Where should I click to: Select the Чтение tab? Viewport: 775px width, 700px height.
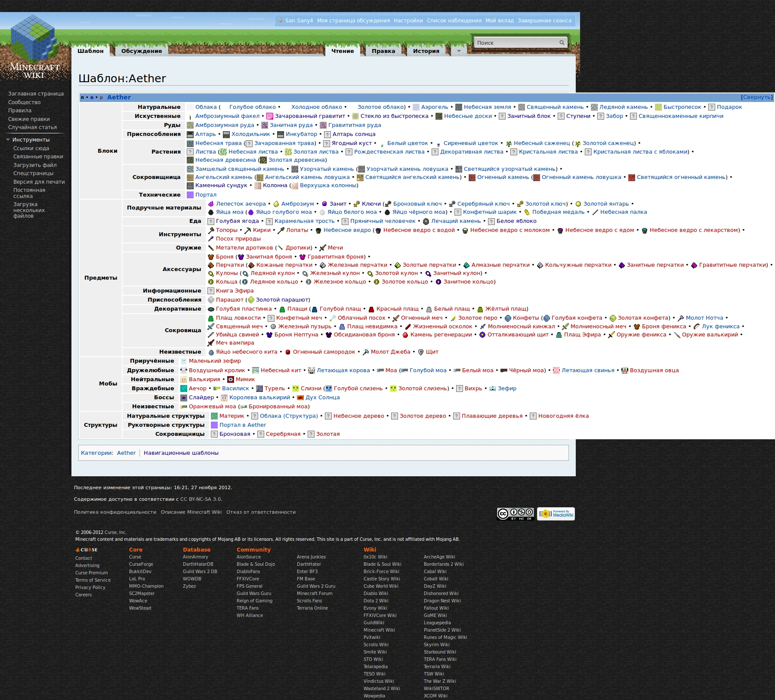(x=343, y=51)
